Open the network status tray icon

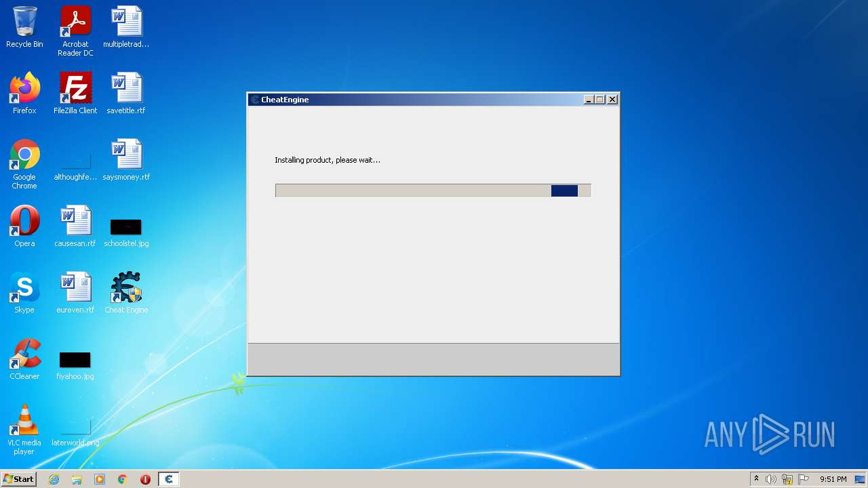(787, 479)
